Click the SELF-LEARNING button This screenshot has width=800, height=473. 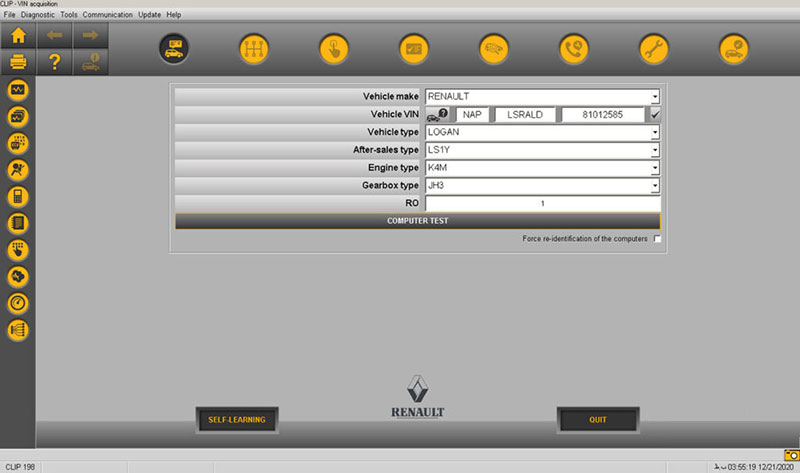point(237,420)
